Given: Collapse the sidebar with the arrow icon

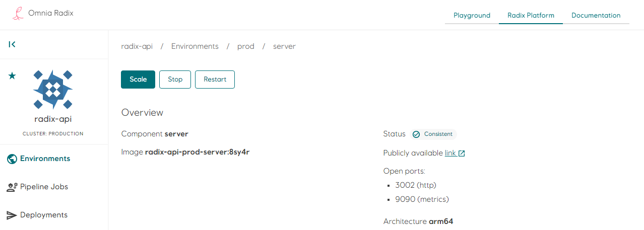Looking at the screenshot, I should 12,44.
